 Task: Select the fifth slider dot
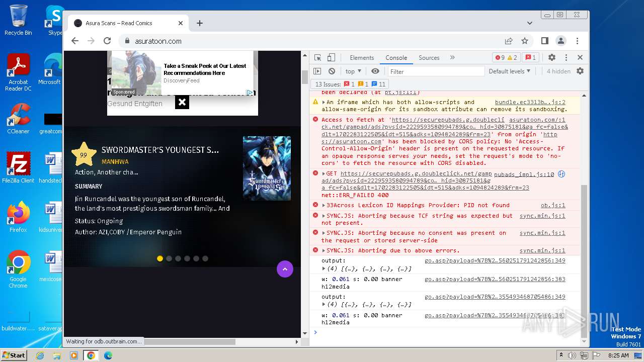pyautogui.click(x=196, y=258)
